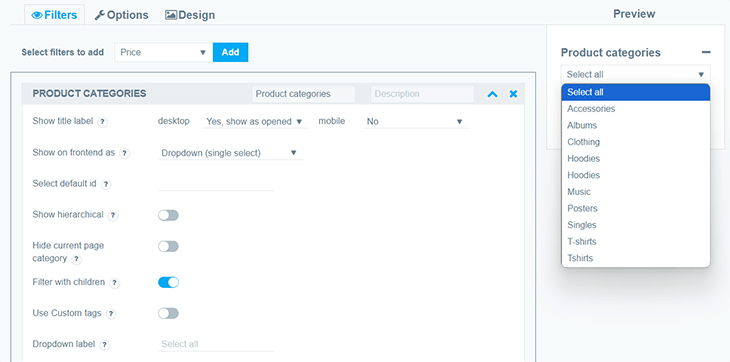Viewport: 730px width, 362px height.
Task: Open the Design tab
Action: point(190,15)
